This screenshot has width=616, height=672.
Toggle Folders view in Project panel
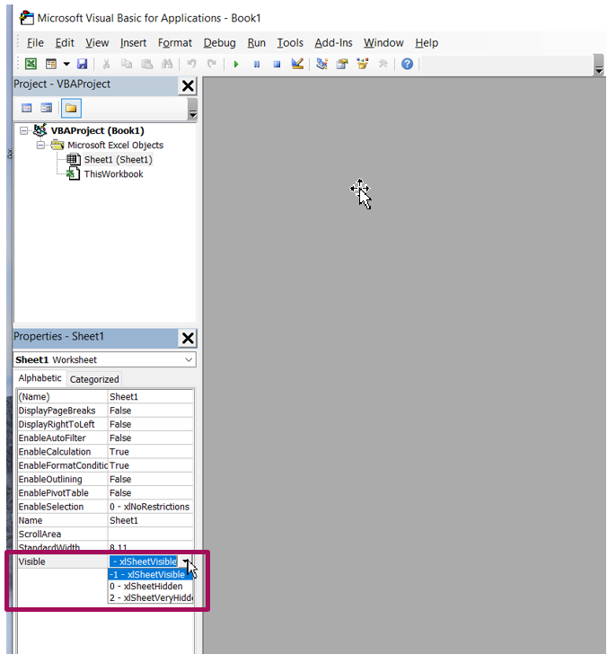[71, 108]
